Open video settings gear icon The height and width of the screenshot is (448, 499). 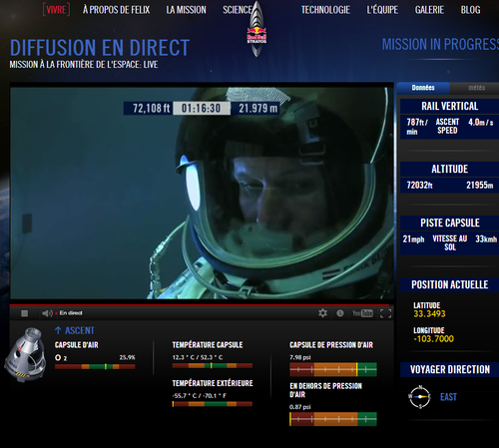coord(322,313)
